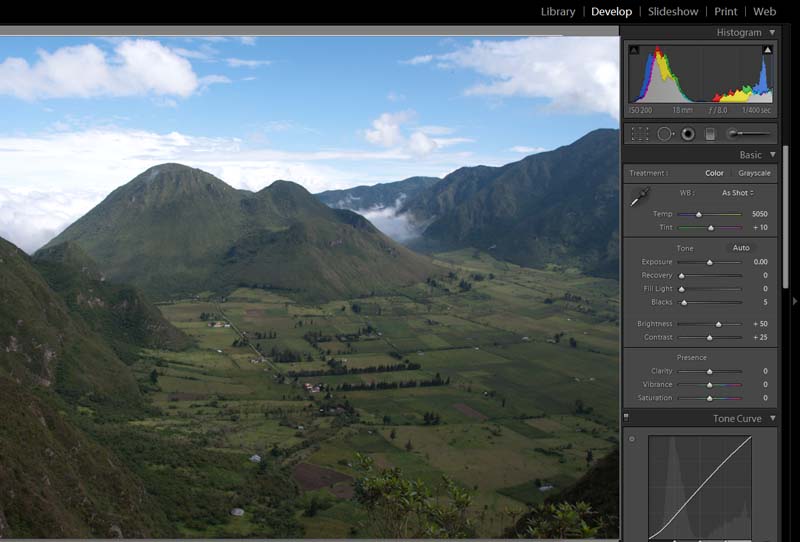Screen dimensions: 800x542
Task: Click the Vibrance slider handle
Action: 709,385
